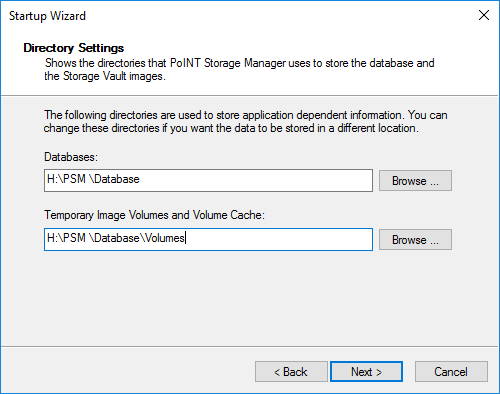
Task: Browse for the Temporary Image Volumes directory
Action: [415, 239]
